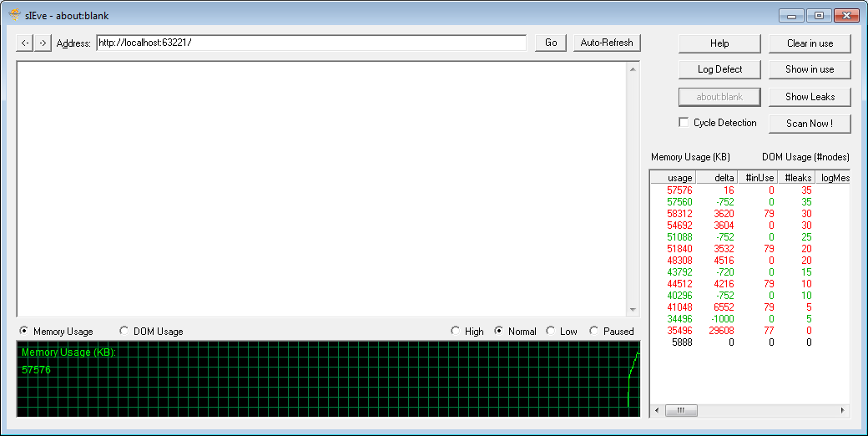
Task: Click the Memory Usage graph area
Action: [328, 379]
